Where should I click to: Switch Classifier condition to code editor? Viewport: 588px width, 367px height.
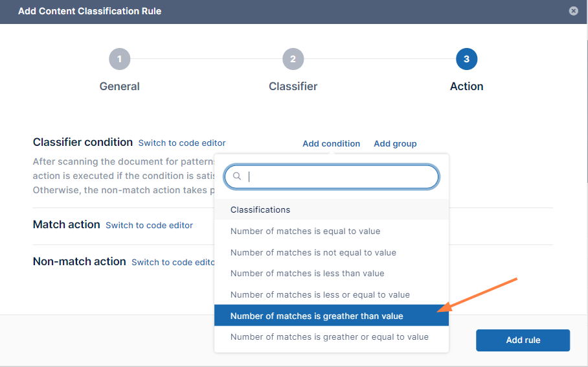click(182, 143)
